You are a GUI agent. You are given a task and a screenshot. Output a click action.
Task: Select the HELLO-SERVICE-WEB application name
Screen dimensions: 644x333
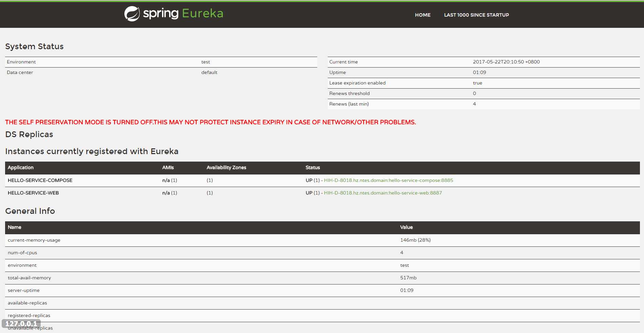[x=33, y=193]
